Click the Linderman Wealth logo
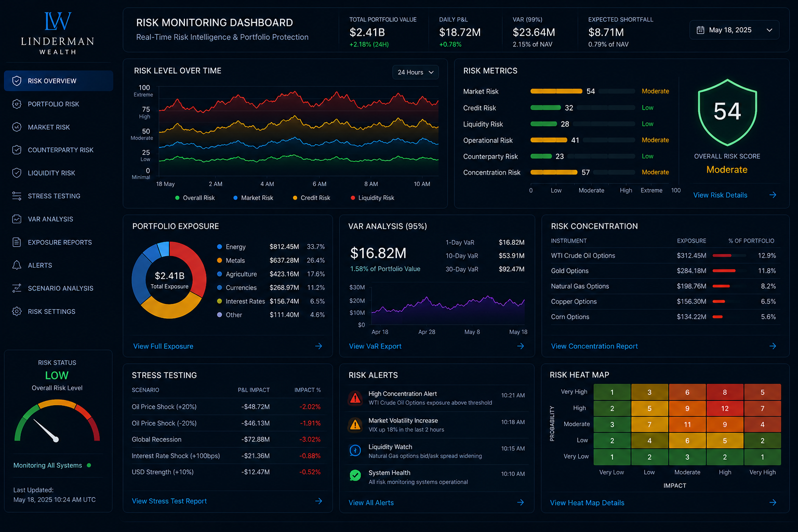The width and height of the screenshot is (798, 532). [x=57, y=33]
